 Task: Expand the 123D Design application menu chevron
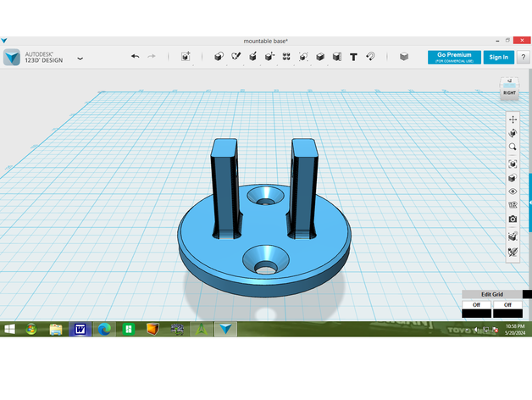pyautogui.click(x=80, y=58)
